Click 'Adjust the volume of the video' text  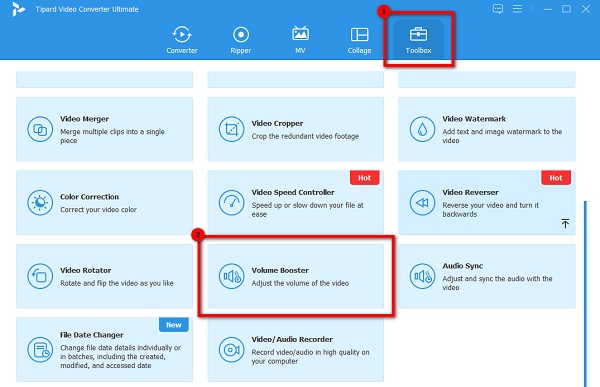(300, 283)
